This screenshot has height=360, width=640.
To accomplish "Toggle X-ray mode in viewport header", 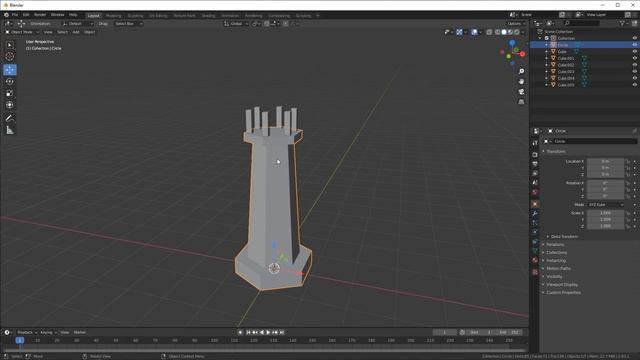I will (x=489, y=32).
